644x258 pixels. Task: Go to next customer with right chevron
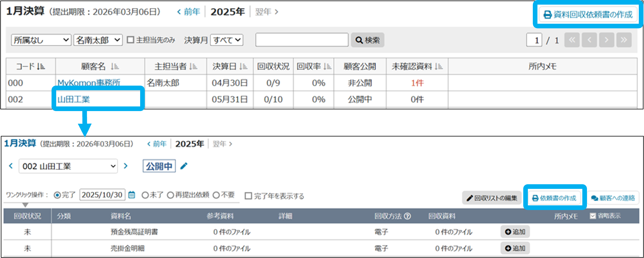[126, 166]
